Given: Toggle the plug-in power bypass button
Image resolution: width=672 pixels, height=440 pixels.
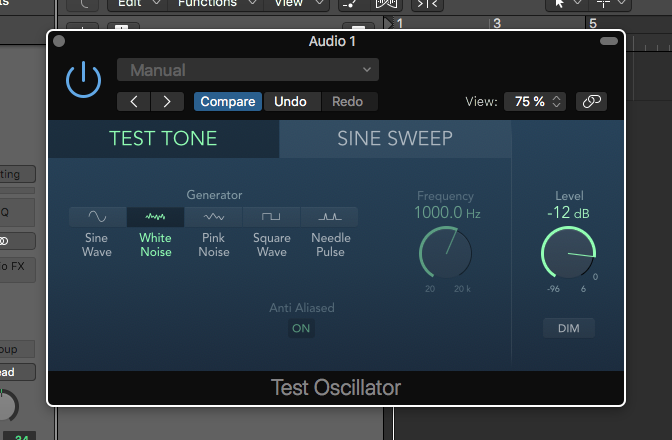Looking at the screenshot, I should click(83, 80).
